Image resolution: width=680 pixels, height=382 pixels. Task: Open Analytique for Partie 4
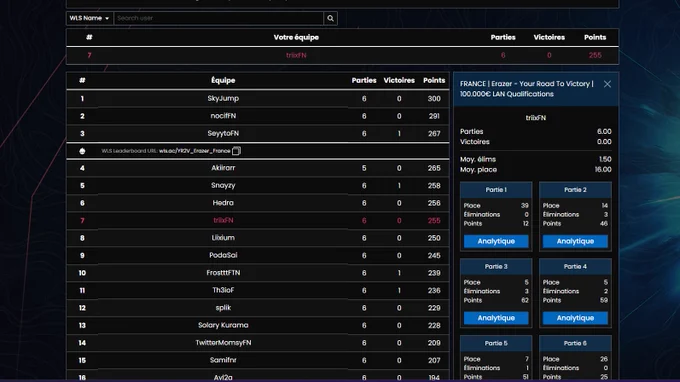pyautogui.click(x=575, y=318)
